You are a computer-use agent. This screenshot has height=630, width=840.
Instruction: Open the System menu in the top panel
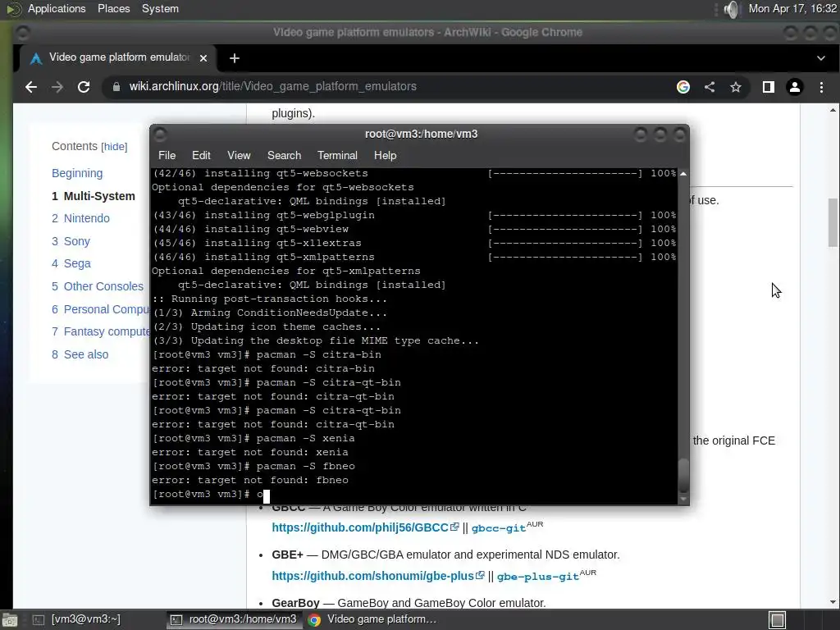(x=160, y=9)
